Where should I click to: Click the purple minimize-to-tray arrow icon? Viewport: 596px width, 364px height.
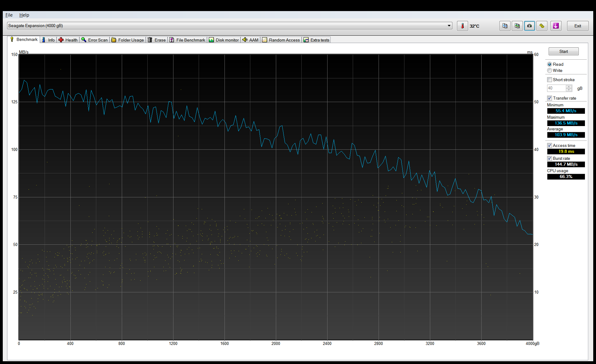(x=556, y=26)
